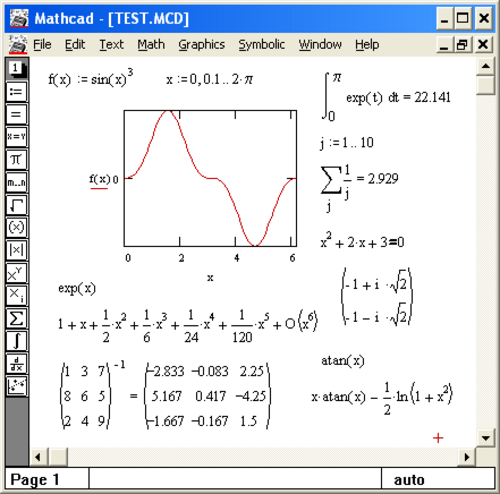Click the evaluate equals sign icon

point(16,114)
